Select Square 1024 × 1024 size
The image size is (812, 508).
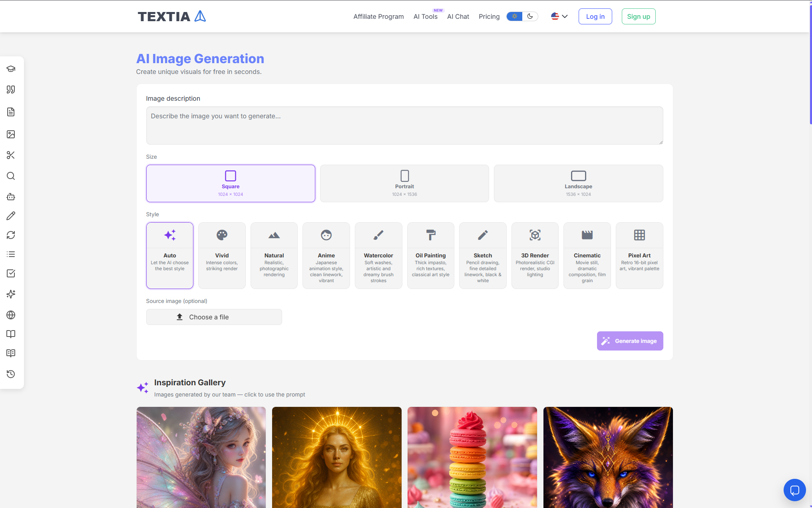tap(231, 183)
